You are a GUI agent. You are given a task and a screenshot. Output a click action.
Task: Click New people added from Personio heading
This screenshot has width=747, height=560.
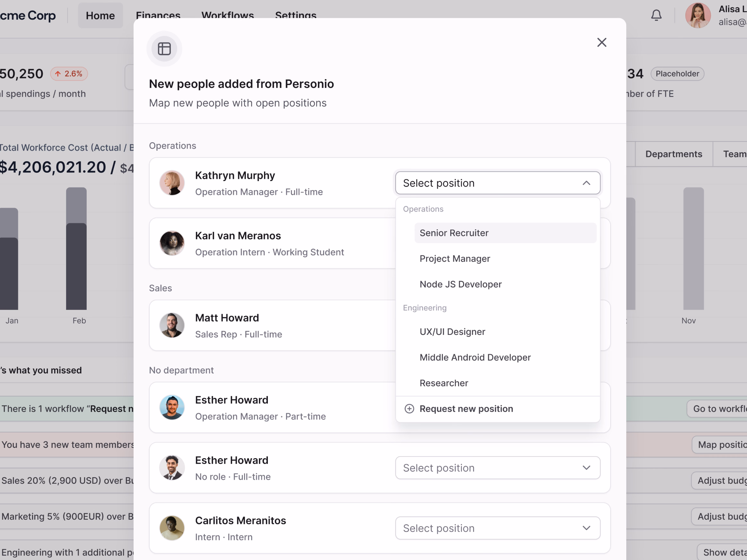tap(241, 84)
